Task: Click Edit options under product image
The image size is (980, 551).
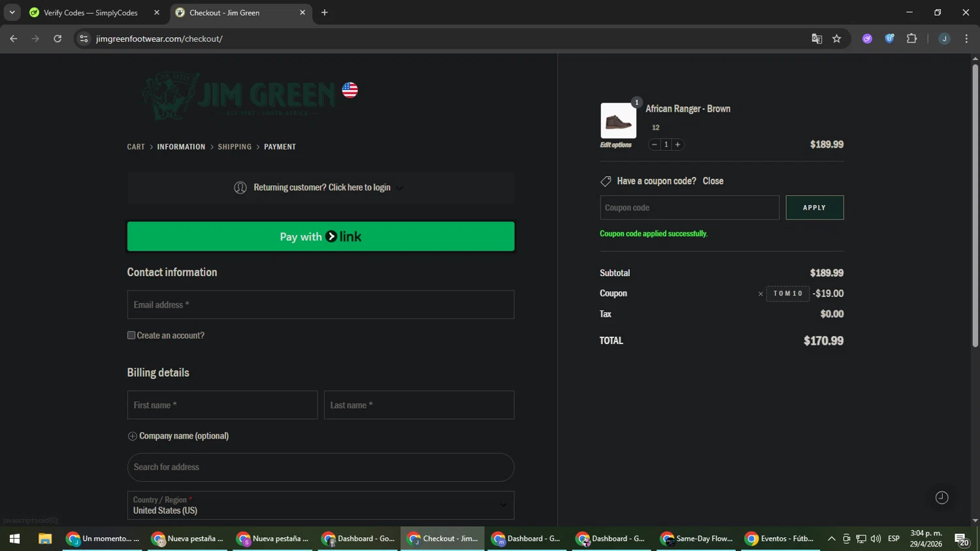Action: pos(616,145)
